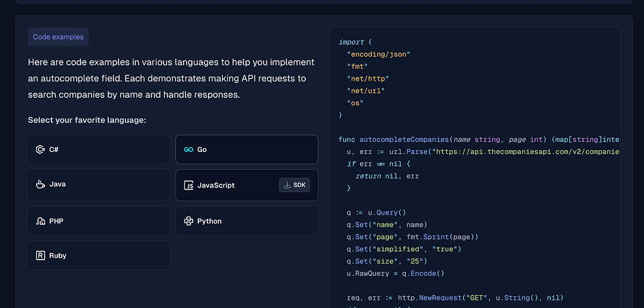Click the thecompaniesapi.com URL string in code
Image resolution: width=644 pixels, height=308 pixels.
[528, 151]
